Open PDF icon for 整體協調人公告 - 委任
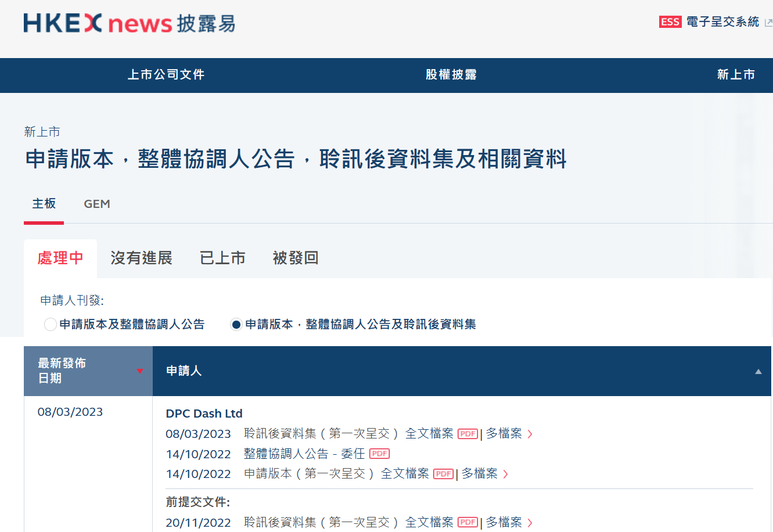The width and height of the screenshot is (773, 532). coord(379,454)
